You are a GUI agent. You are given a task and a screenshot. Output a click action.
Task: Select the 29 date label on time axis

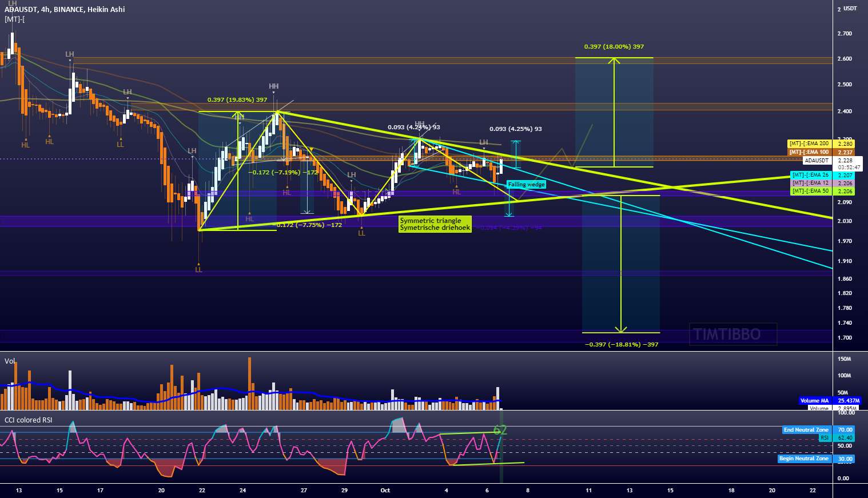[344, 490]
